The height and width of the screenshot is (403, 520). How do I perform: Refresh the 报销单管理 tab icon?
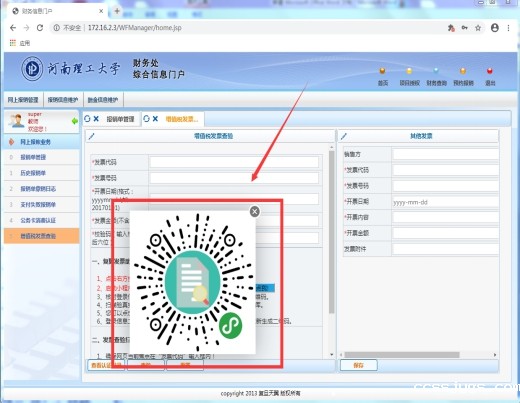[87, 119]
